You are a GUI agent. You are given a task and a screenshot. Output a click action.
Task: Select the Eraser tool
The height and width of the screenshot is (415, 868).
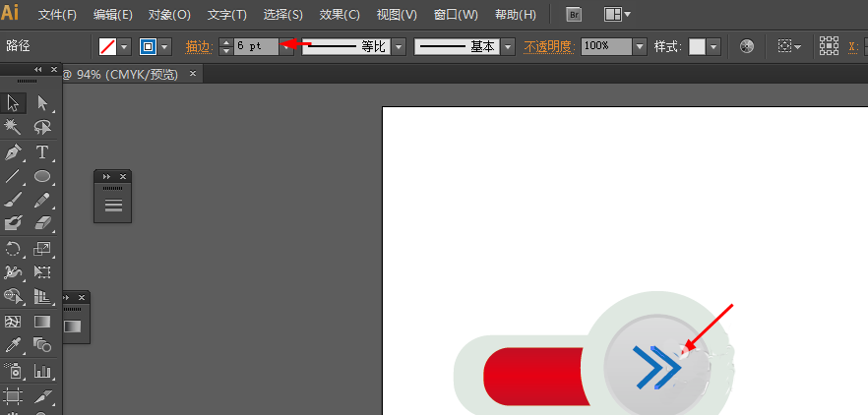coord(42,223)
